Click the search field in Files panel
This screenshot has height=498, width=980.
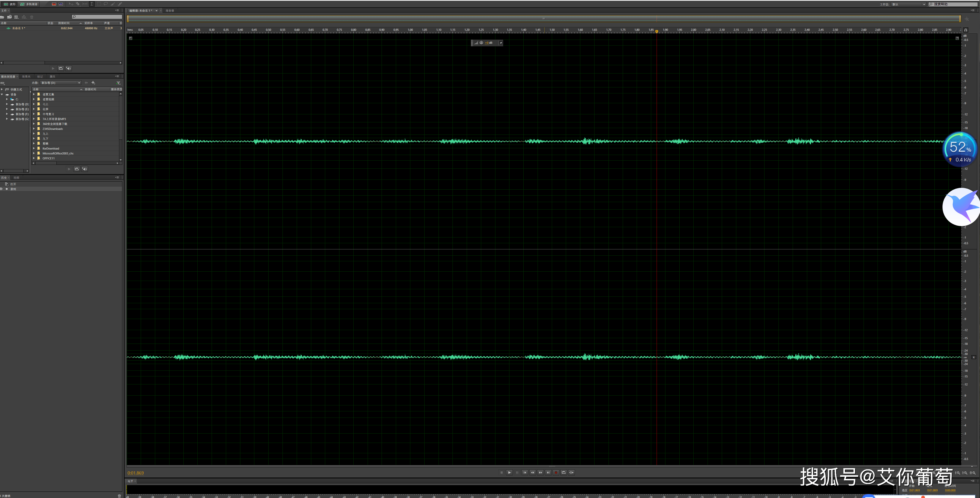(x=97, y=17)
